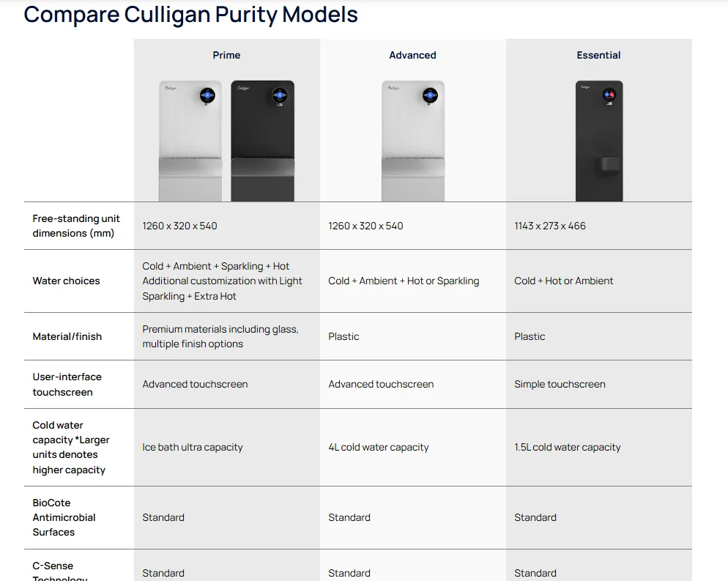
Task: Click the white Prime dispenser image
Action: coord(190,141)
